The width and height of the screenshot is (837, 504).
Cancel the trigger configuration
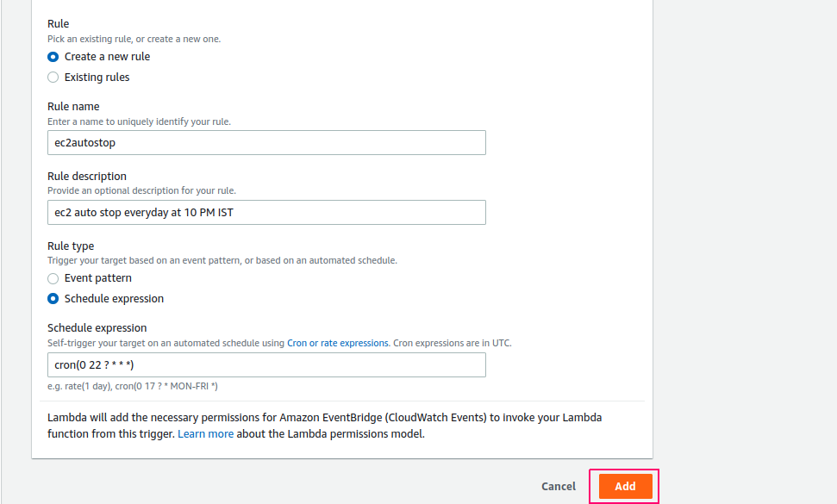tap(559, 487)
